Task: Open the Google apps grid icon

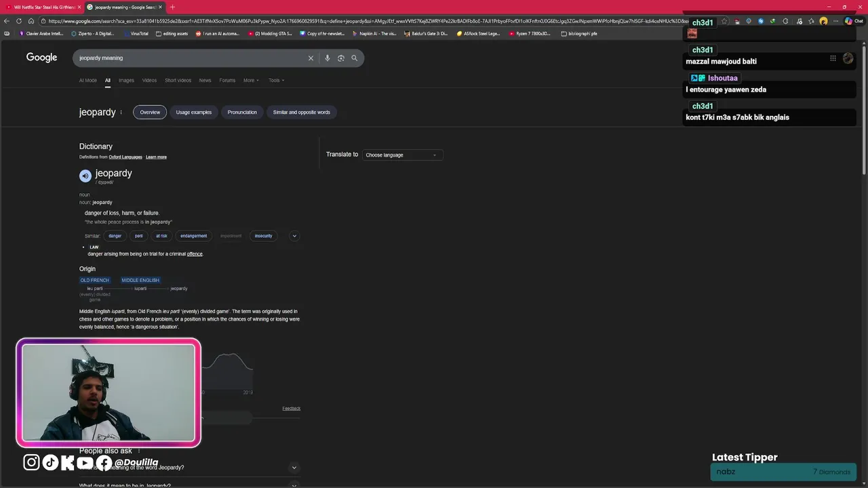Action: (833, 58)
